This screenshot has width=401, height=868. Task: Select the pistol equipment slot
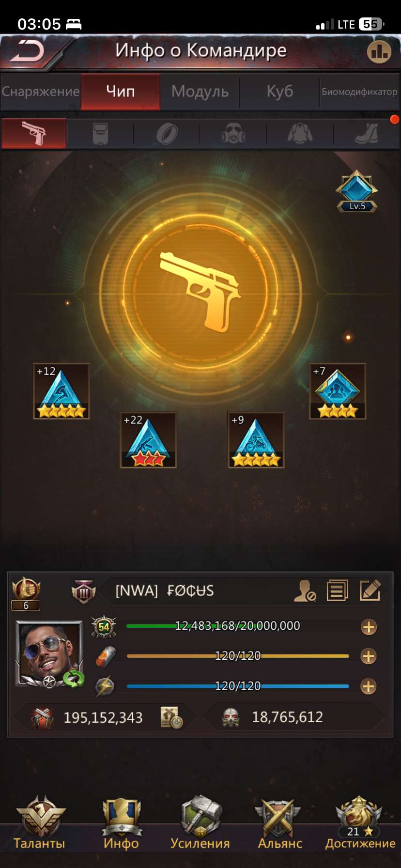34,133
